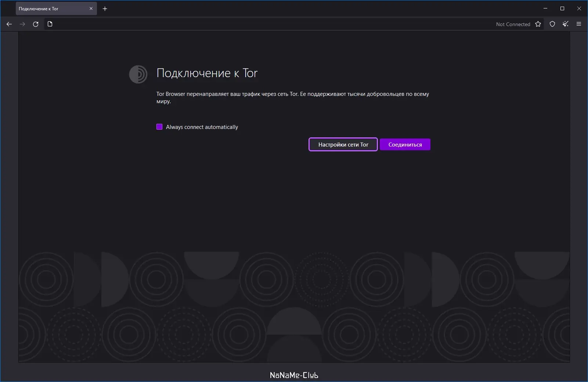Maximize the Tor Browser window
Screen dimensions: 588x382
562,8
